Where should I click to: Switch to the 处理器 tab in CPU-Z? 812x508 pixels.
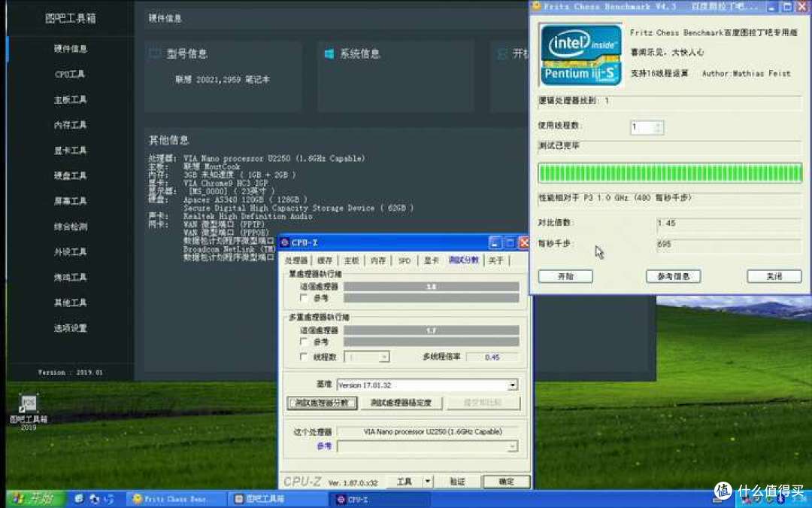[296, 260]
